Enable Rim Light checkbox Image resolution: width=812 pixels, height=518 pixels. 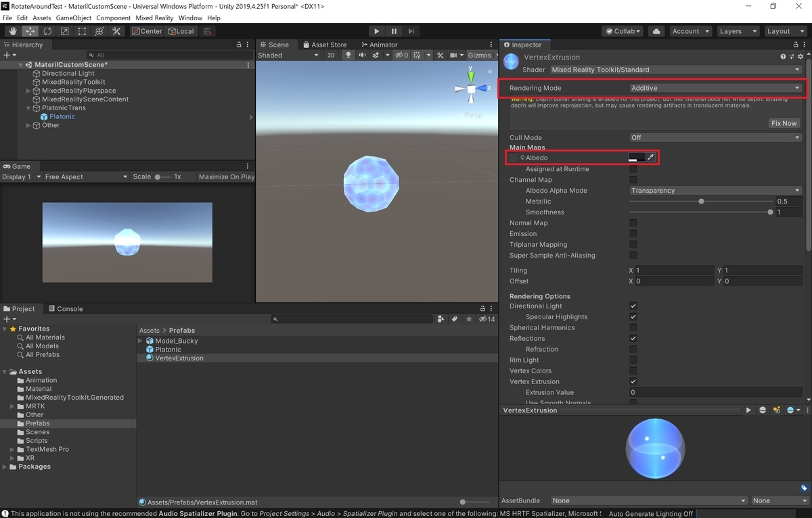click(633, 360)
